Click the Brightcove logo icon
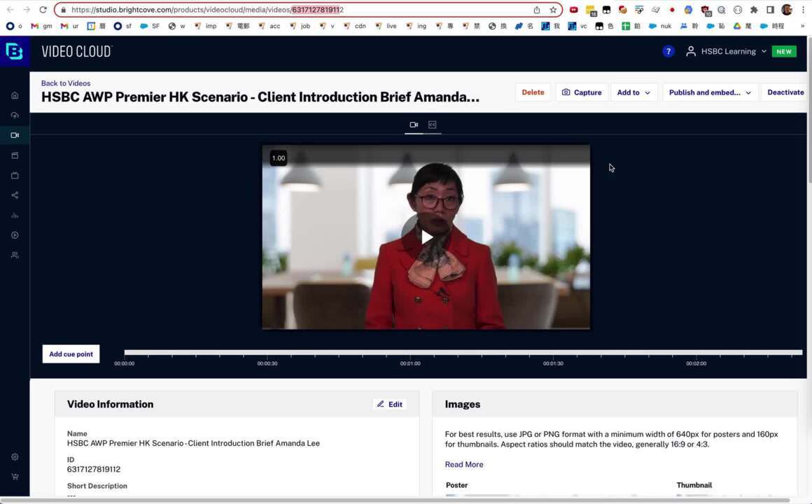812x504 pixels. 14,51
